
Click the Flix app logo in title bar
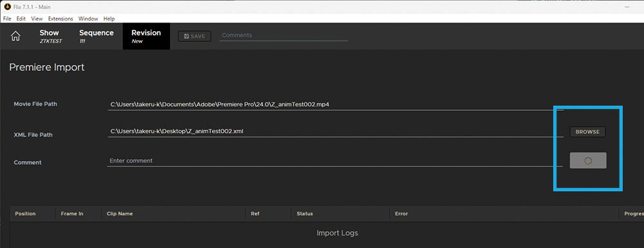(7, 7)
